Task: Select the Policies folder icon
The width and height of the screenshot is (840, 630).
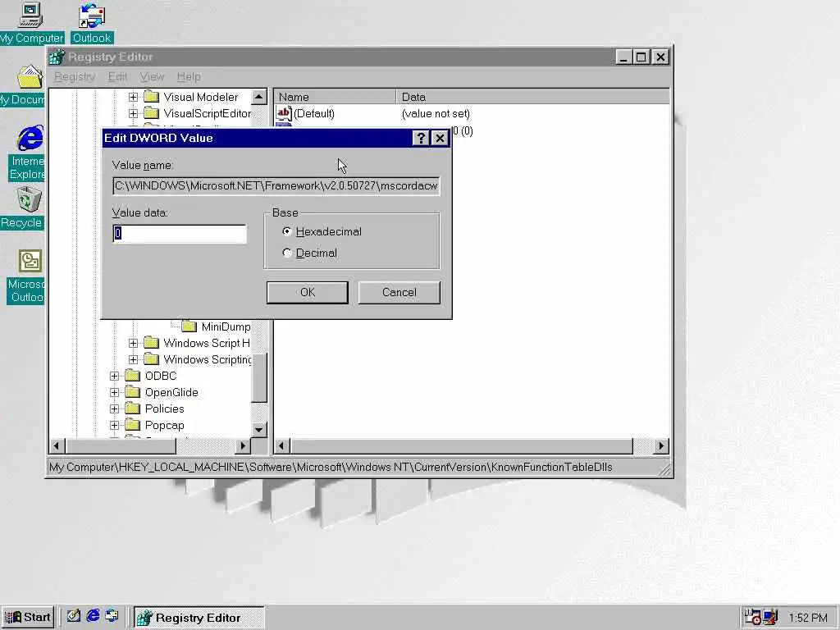Action: [x=132, y=409]
